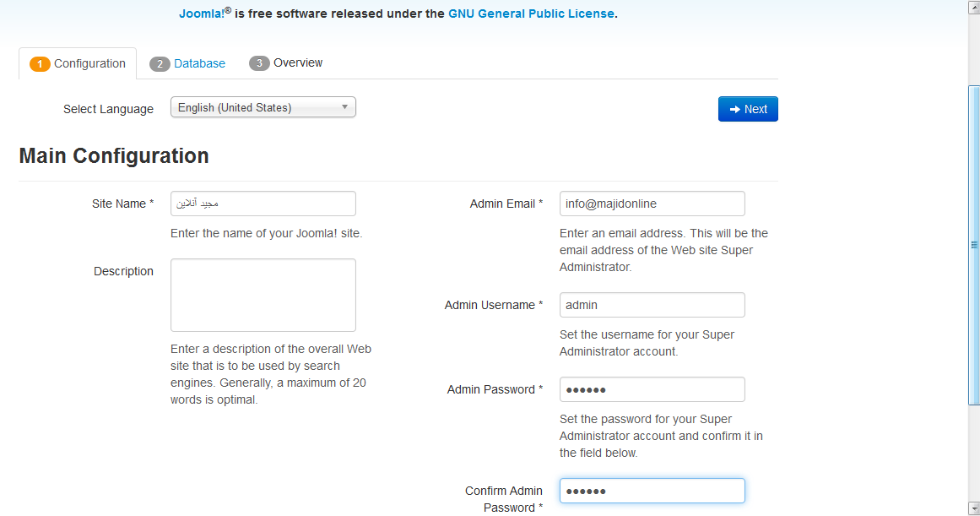Open the Joomla! link
This screenshot has width=980, height=516.
click(201, 14)
